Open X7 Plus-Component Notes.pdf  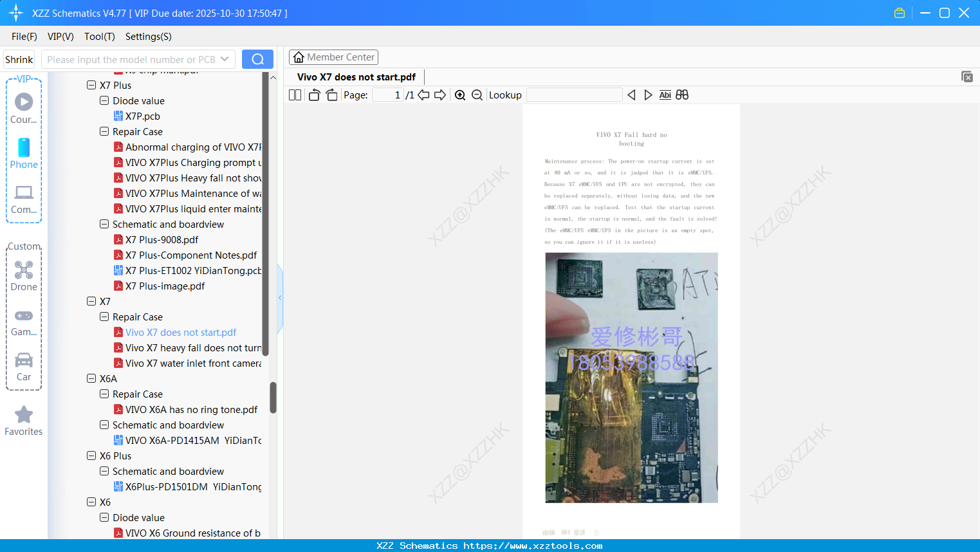191,255
